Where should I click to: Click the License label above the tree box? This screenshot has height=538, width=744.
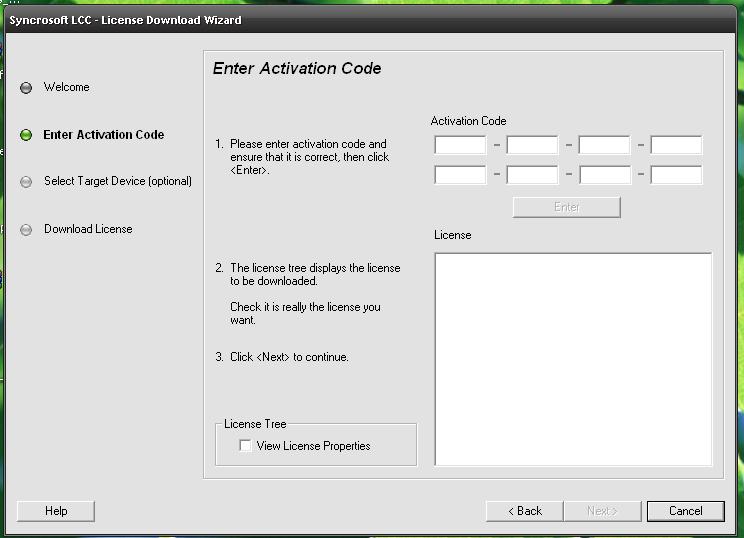453,235
